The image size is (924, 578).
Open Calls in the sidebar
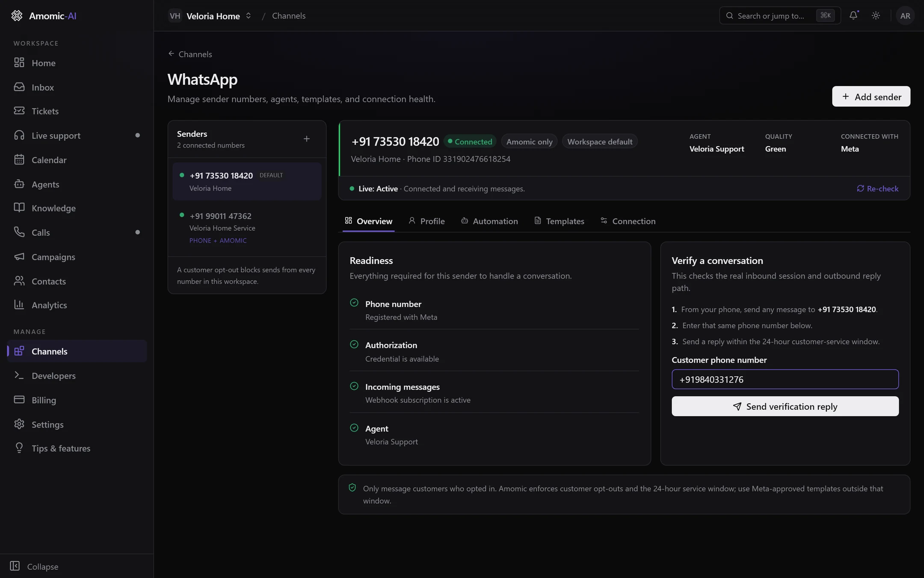tap(77, 232)
